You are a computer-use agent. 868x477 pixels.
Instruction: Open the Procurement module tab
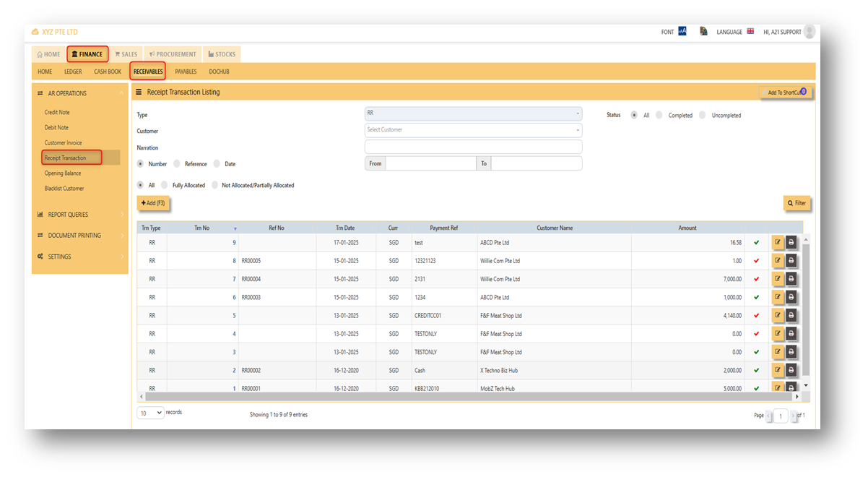[x=173, y=54]
